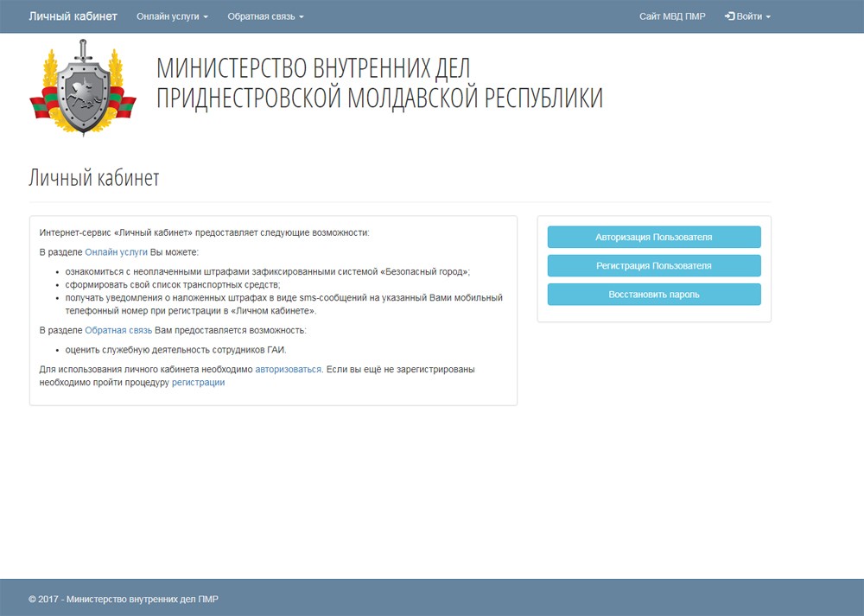864x616 pixels.
Task: Click the Личный кабинет page heading
Action: [94, 178]
